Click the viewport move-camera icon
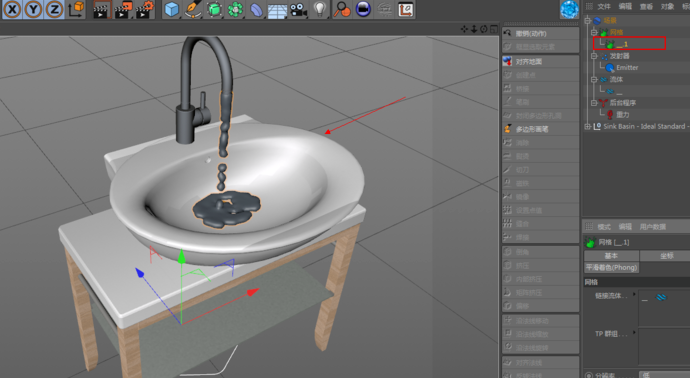Viewport: 690px width, 378px height. pos(464,29)
